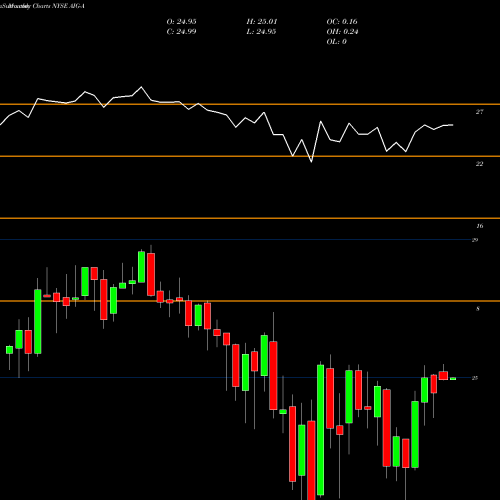Click the '16' axis label
Screen dimensions: 500x500
pos(479,226)
